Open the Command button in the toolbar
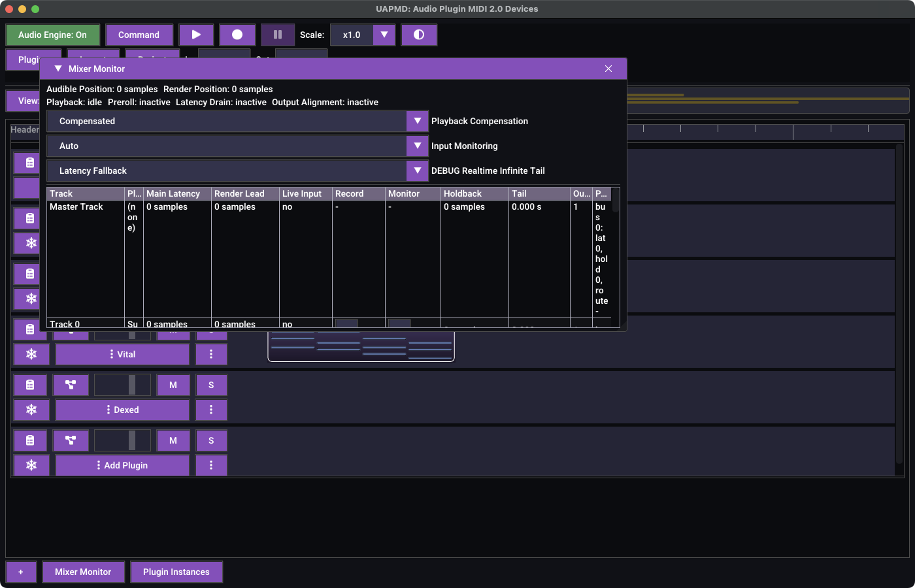The width and height of the screenshot is (915, 588). pos(139,35)
